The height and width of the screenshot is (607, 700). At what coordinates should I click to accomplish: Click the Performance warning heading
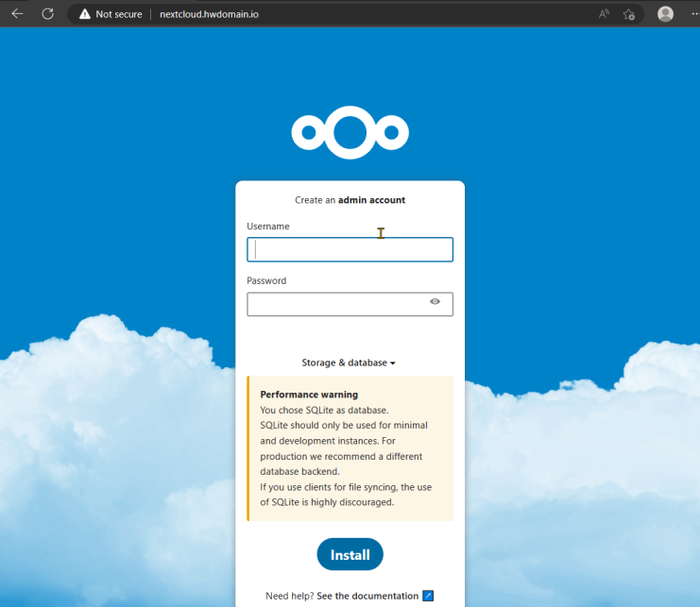coord(309,395)
